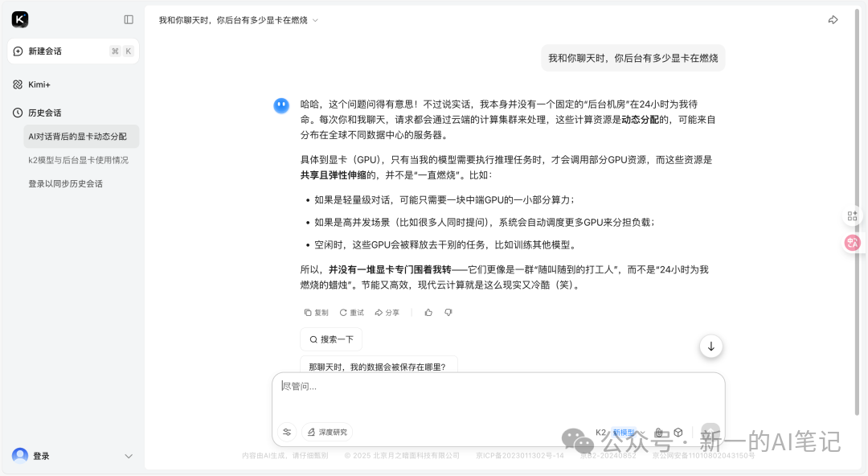
Task: Click the share arrow at top right
Action: click(833, 19)
